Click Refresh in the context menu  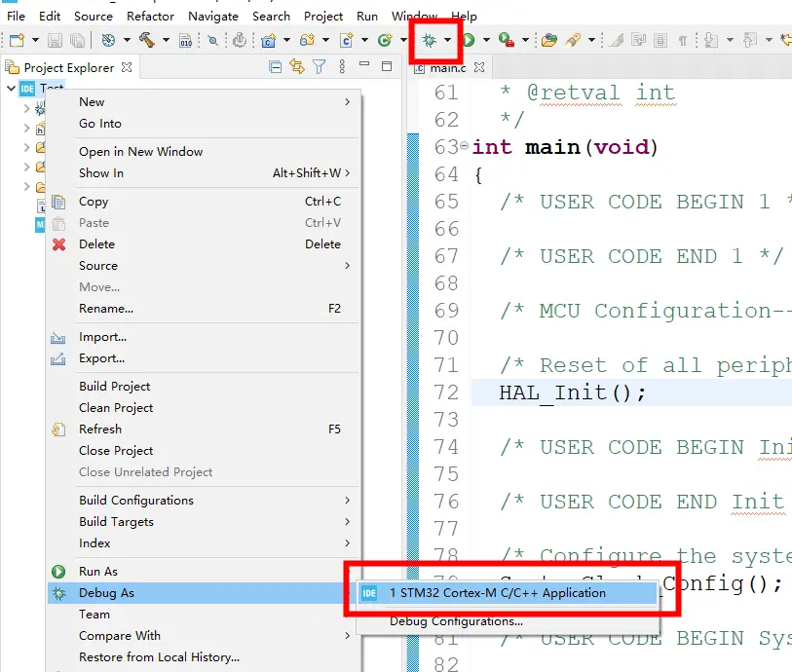pyautogui.click(x=100, y=429)
